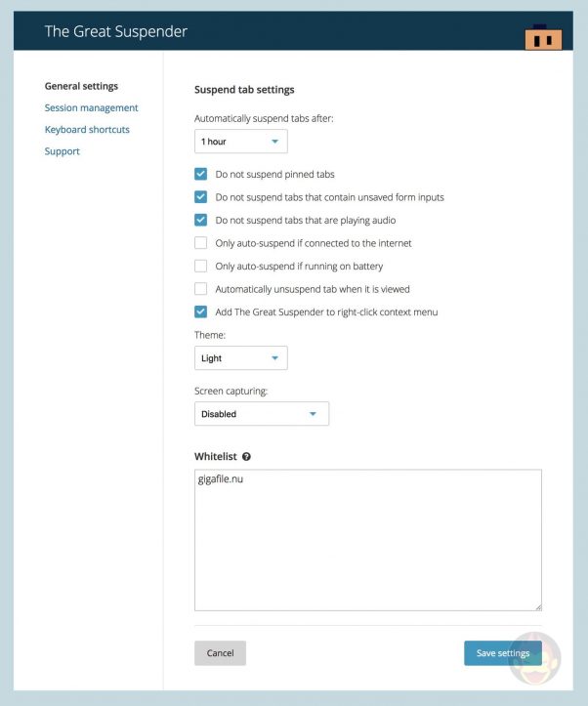Open the Support page link

(x=63, y=151)
